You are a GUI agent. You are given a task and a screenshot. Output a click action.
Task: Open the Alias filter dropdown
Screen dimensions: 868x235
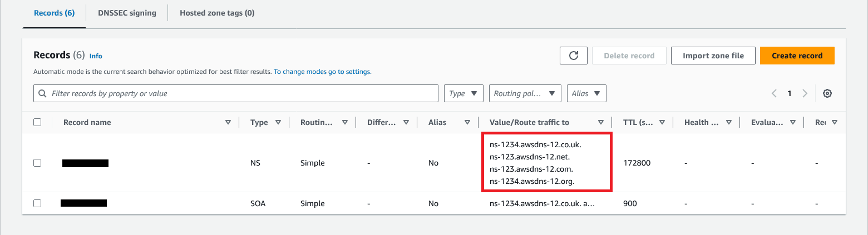586,93
